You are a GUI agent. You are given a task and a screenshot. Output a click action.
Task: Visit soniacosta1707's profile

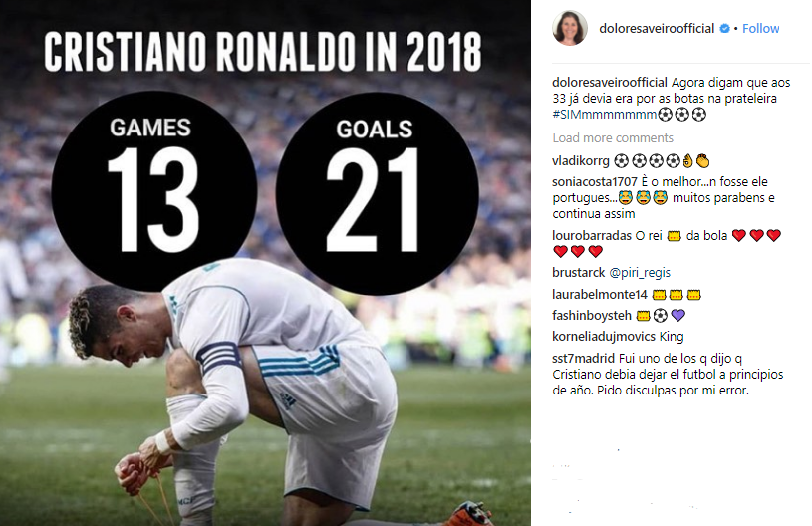click(595, 182)
